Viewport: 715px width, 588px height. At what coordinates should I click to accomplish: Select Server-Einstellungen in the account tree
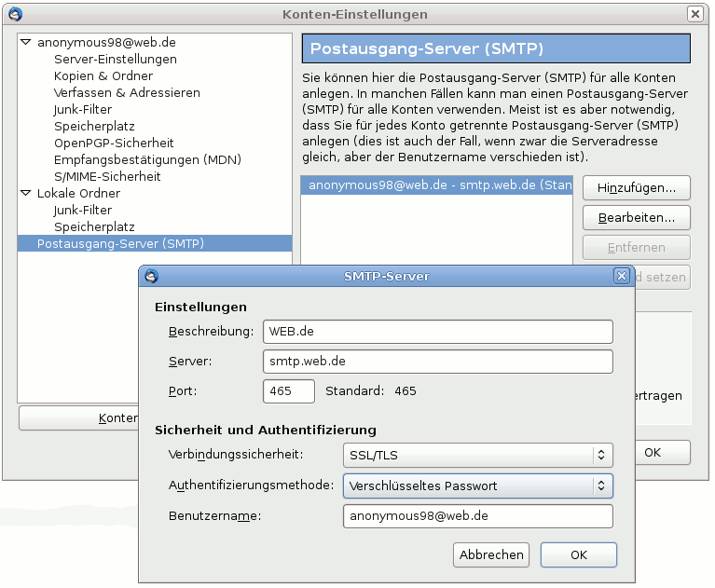pyautogui.click(x=116, y=60)
